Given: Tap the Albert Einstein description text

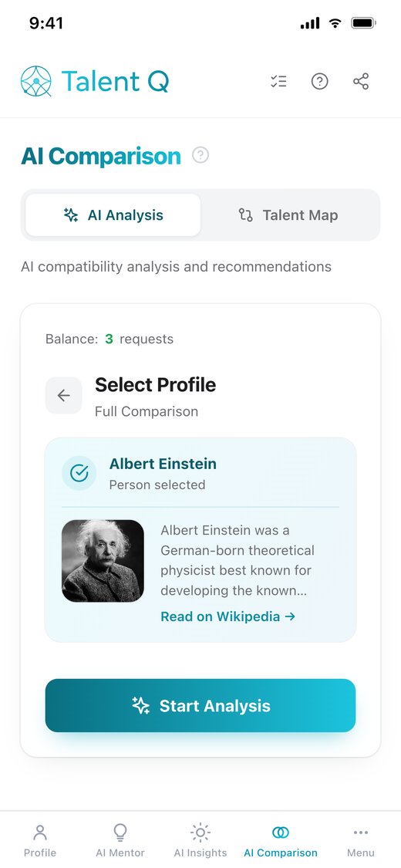Looking at the screenshot, I should tap(238, 561).
